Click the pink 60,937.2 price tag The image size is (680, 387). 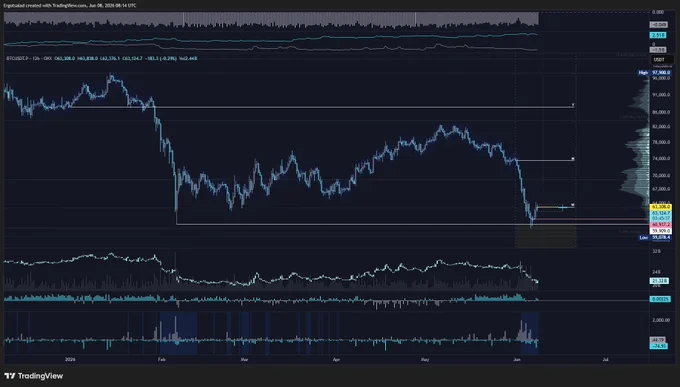661,225
